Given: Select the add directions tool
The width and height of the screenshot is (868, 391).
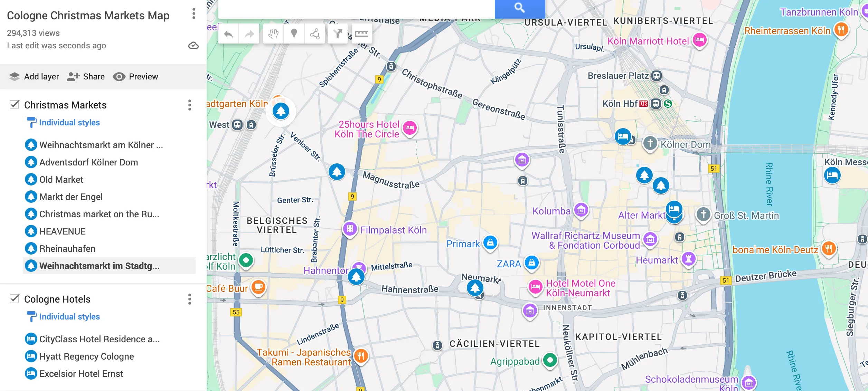Looking at the screenshot, I should point(338,34).
